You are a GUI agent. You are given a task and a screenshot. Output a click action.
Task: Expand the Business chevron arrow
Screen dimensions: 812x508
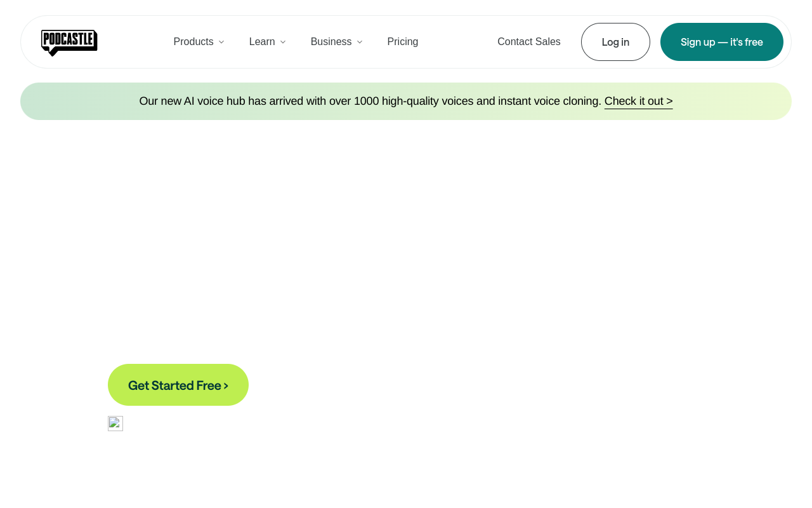coord(360,43)
